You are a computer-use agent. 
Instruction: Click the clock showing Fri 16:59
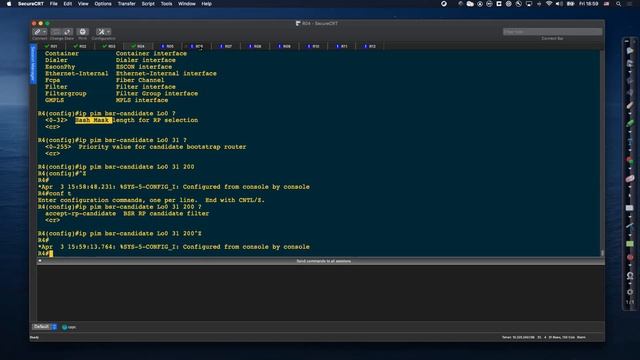[x=589, y=4]
